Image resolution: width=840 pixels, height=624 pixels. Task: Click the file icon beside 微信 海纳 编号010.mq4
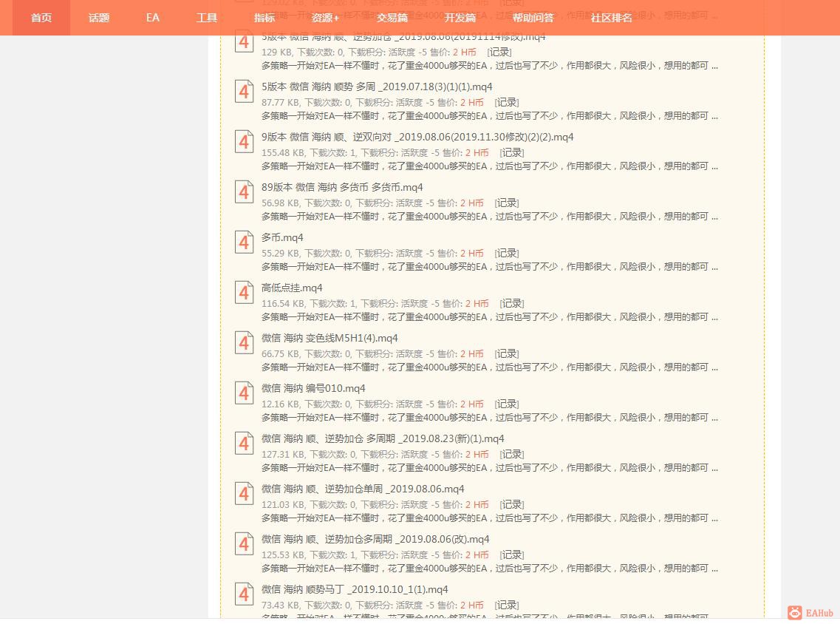tap(244, 393)
